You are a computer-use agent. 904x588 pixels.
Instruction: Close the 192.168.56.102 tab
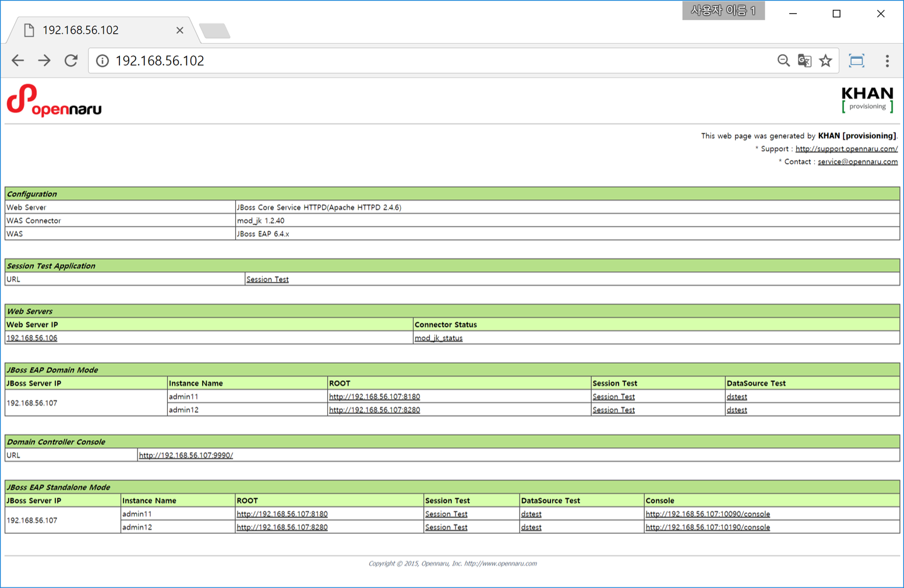coord(179,30)
